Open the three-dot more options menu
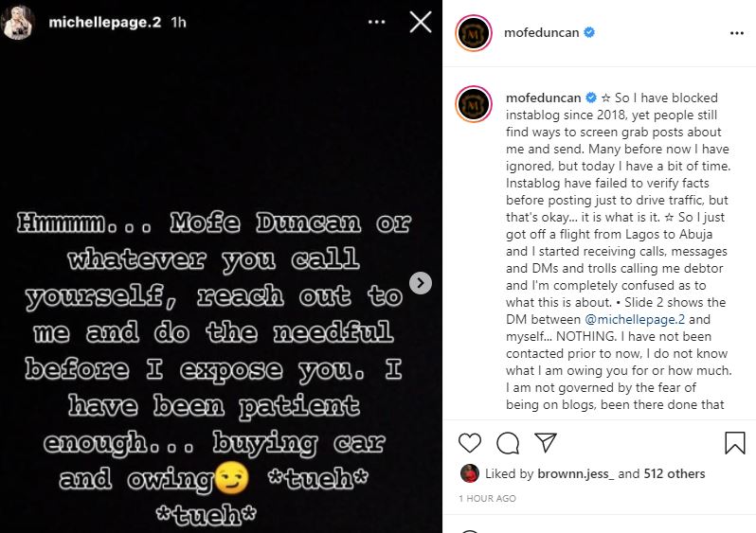Screen dimensions: 756x533 coord(736,32)
